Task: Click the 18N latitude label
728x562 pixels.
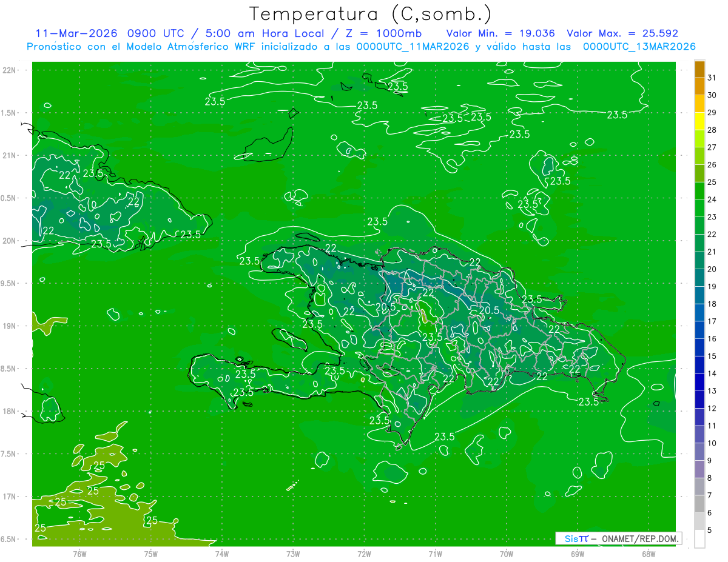Action: point(9,411)
